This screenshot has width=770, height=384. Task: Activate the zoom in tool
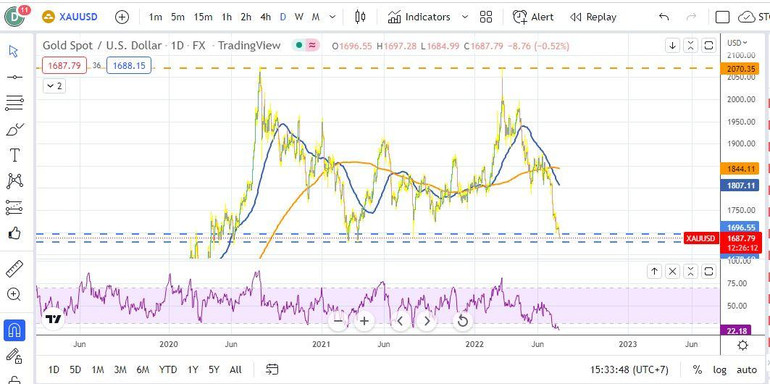click(x=14, y=295)
